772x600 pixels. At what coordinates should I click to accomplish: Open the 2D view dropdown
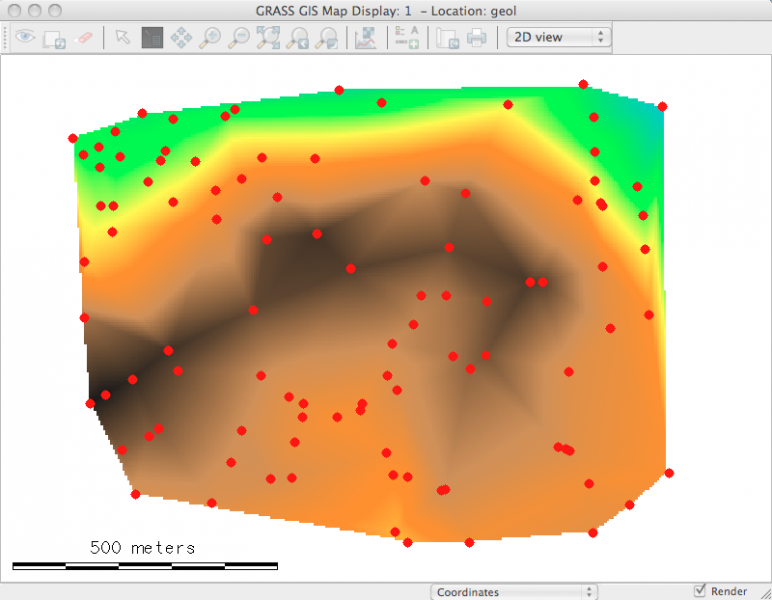click(x=559, y=37)
